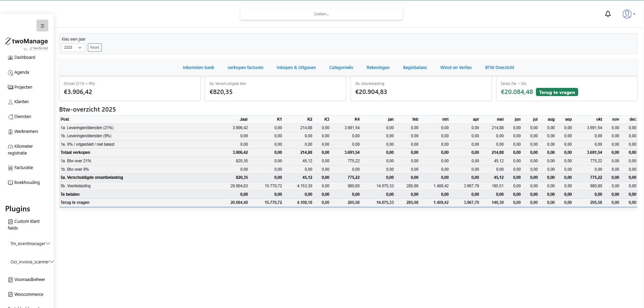Go to Agenda in the sidebar
The width and height of the screenshot is (644, 308).
pos(21,72)
